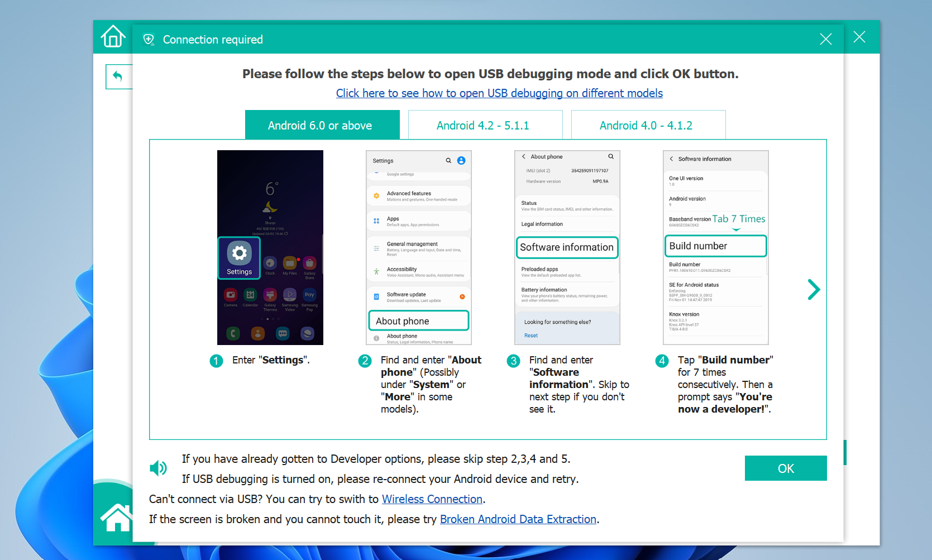Open link on USB debugging for different models
The height and width of the screenshot is (560, 932).
click(x=499, y=93)
